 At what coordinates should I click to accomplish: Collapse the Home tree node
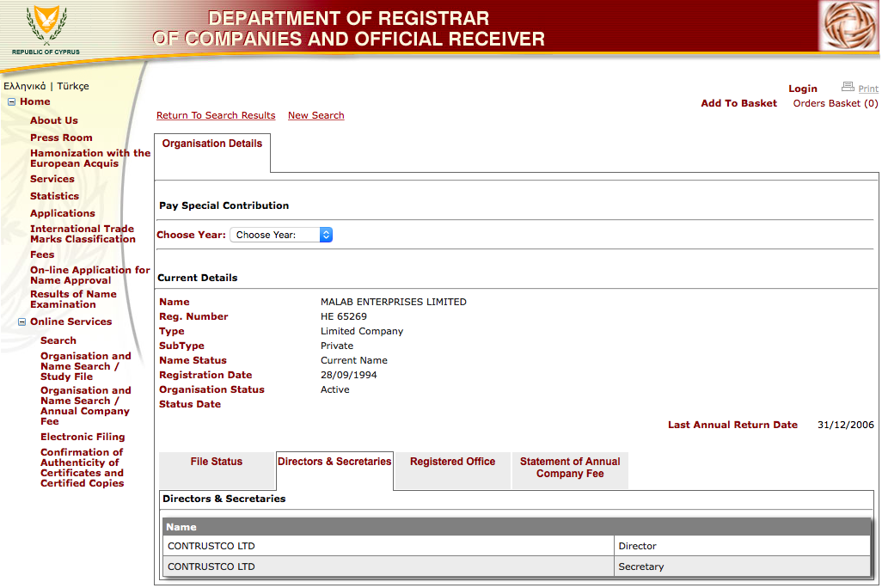click(11, 101)
